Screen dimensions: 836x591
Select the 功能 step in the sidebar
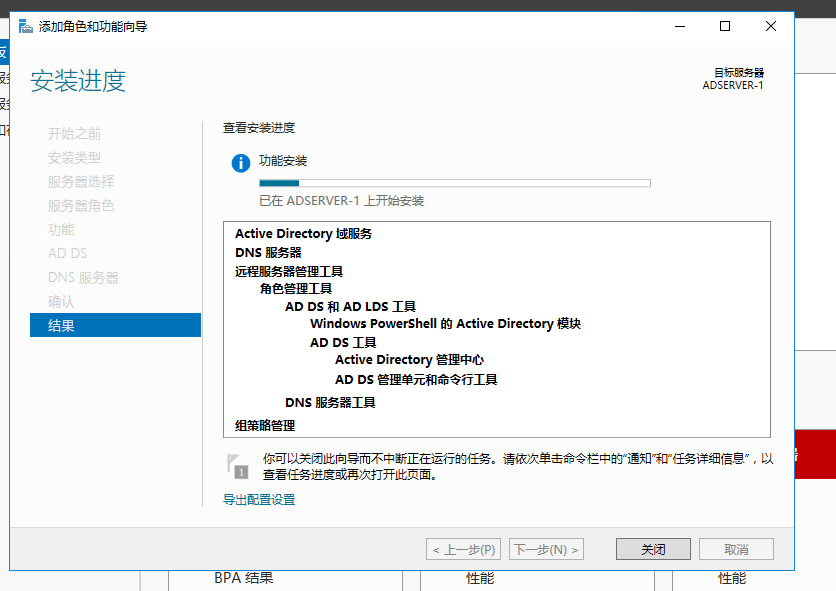point(61,229)
